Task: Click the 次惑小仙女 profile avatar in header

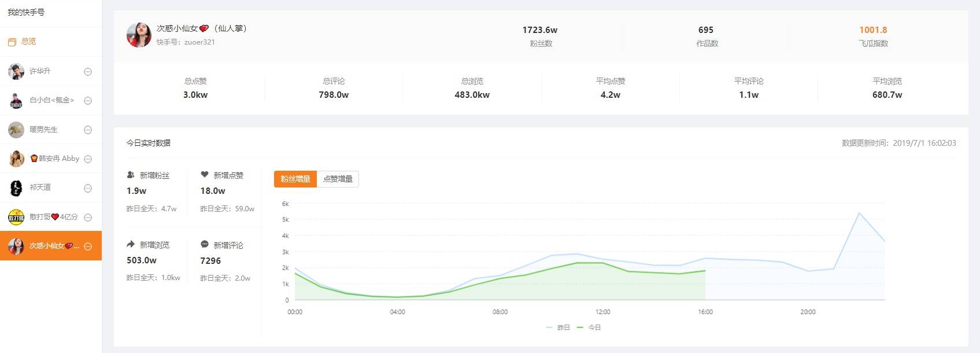Action: pyautogui.click(x=139, y=35)
